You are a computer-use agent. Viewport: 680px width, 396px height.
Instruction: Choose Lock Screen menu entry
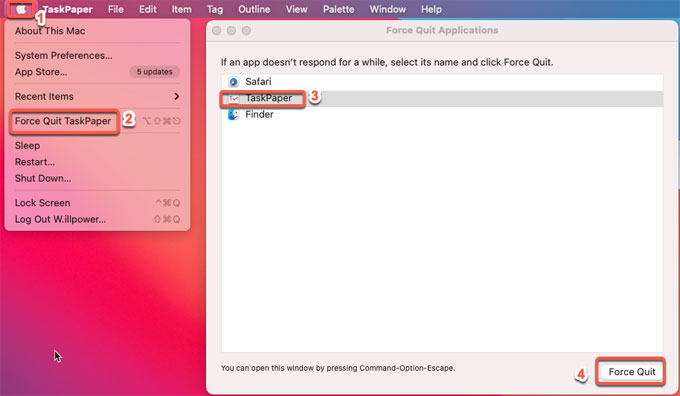[x=97, y=203]
